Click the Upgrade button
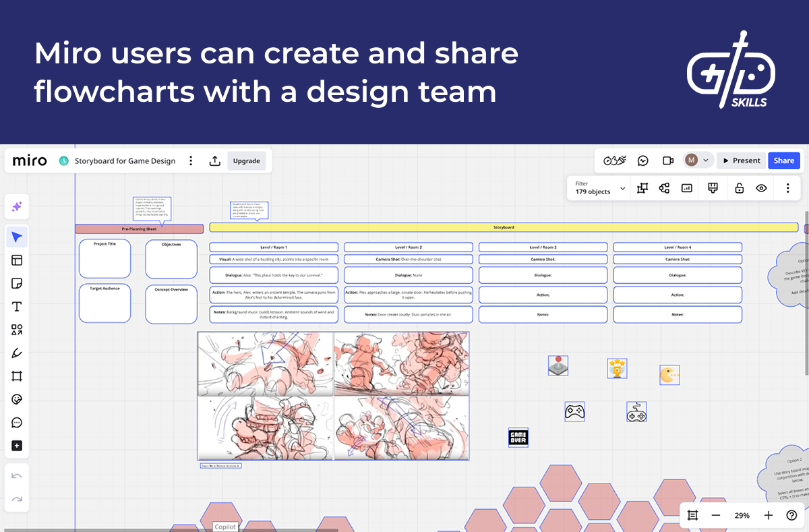Image resolution: width=809 pixels, height=532 pixels. point(246,161)
